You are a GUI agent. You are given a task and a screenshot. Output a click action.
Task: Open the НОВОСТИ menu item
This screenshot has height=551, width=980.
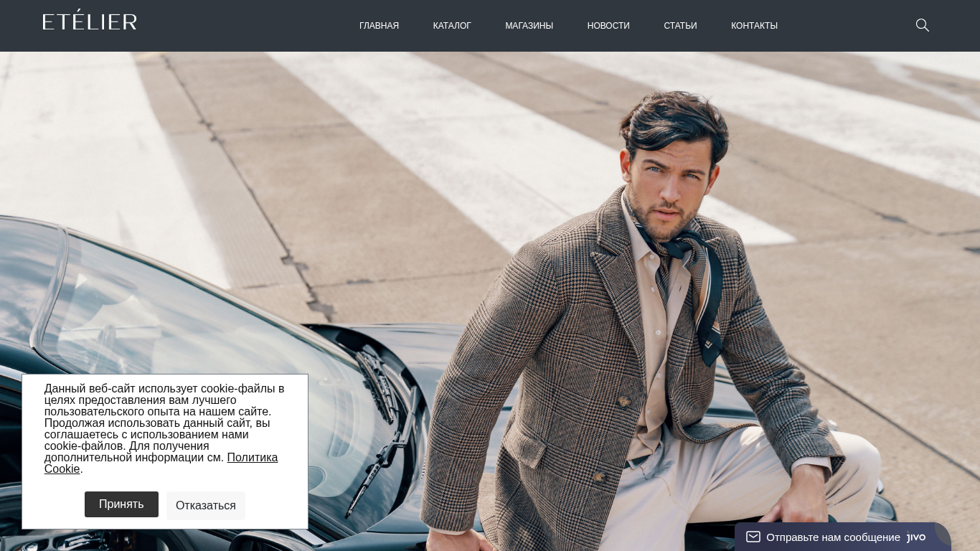coord(608,26)
